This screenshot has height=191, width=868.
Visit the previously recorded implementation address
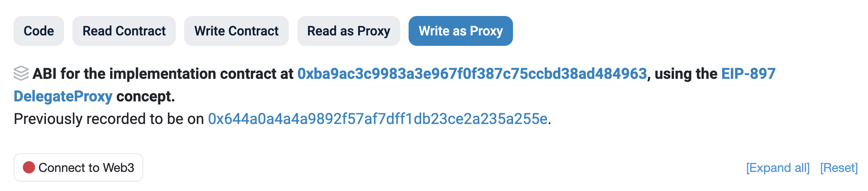[378, 119]
